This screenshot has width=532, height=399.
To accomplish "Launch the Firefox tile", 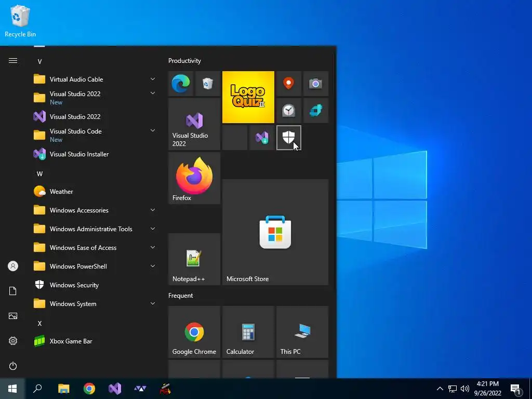I will point(194,178).
